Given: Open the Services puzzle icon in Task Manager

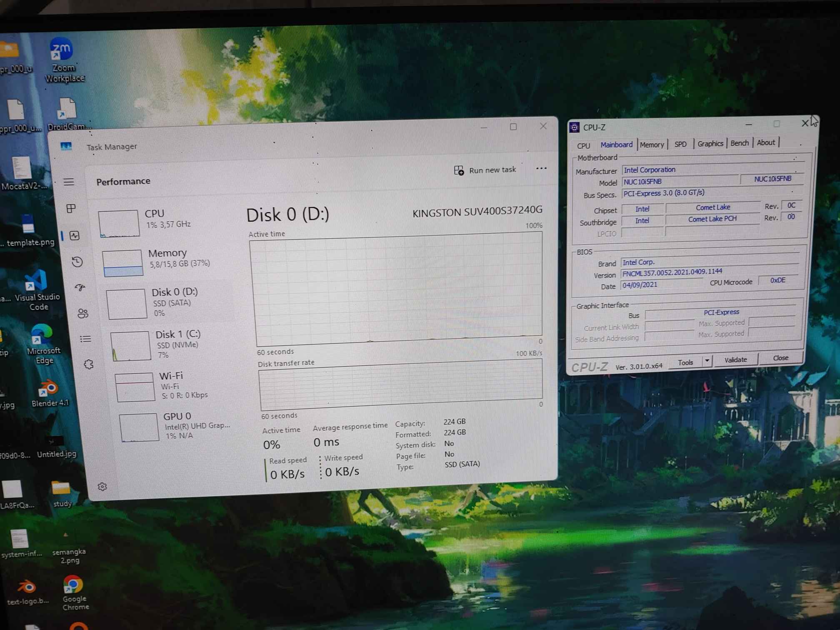Looking at the screenshot, I should click(88, 364).
